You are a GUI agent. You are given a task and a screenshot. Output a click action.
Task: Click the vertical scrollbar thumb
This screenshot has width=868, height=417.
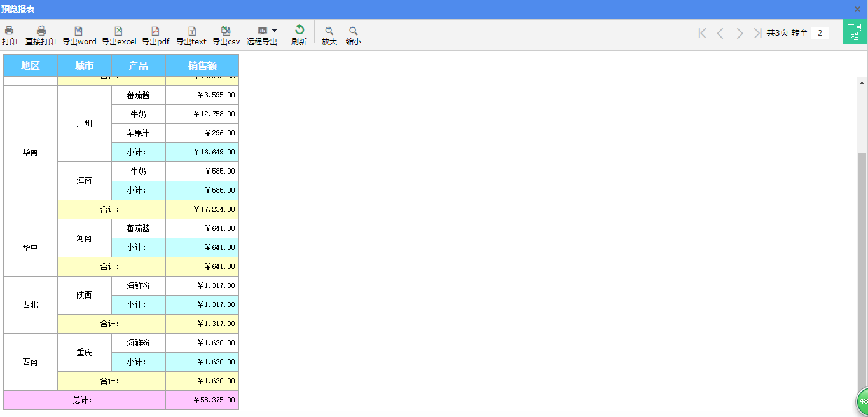tap(862, 267)
